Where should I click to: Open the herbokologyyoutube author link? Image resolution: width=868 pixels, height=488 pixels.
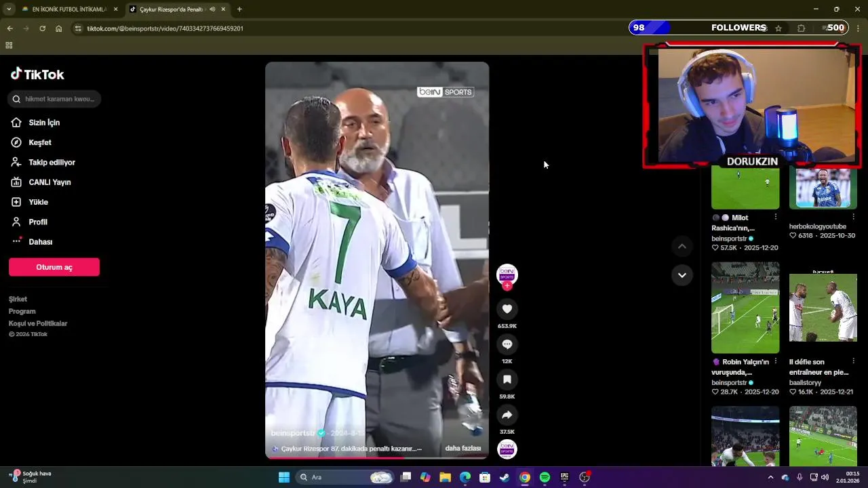[818, 226]
